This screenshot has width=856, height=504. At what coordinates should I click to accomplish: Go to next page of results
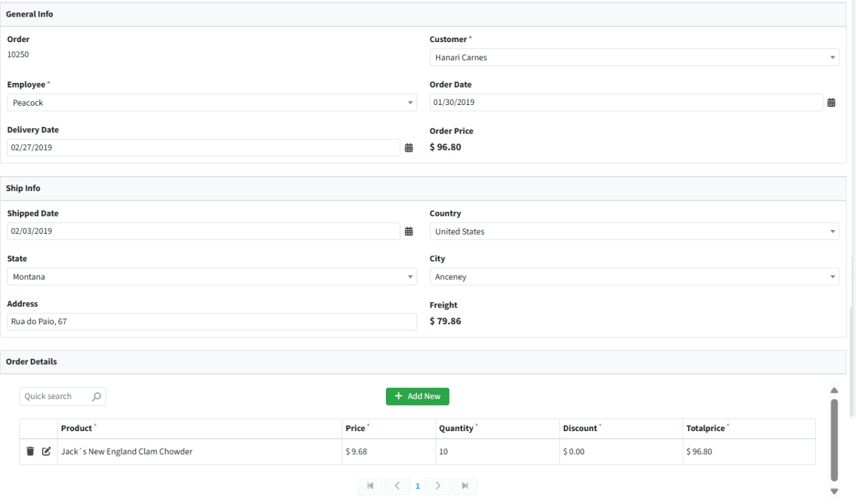(x=438, y=486)
